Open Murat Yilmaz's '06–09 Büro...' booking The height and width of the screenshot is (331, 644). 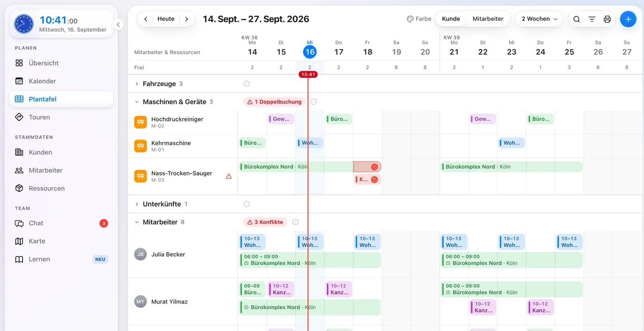252,289
